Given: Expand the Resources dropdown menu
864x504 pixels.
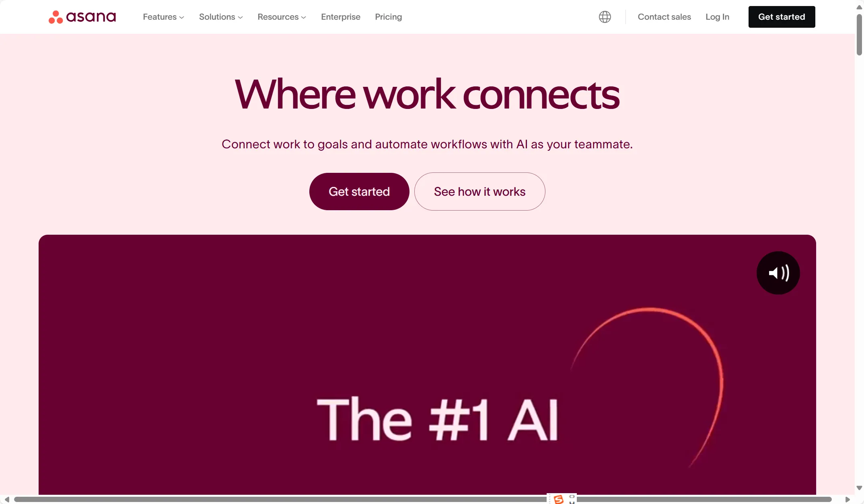Looking at the screenshot, I should [x=282, y=17].
